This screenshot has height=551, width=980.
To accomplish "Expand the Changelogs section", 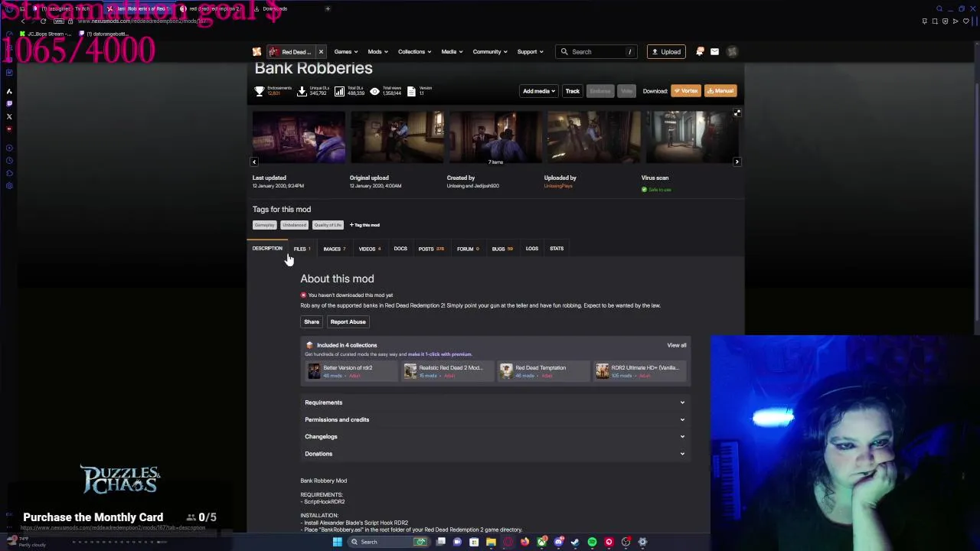I will 495,436.
